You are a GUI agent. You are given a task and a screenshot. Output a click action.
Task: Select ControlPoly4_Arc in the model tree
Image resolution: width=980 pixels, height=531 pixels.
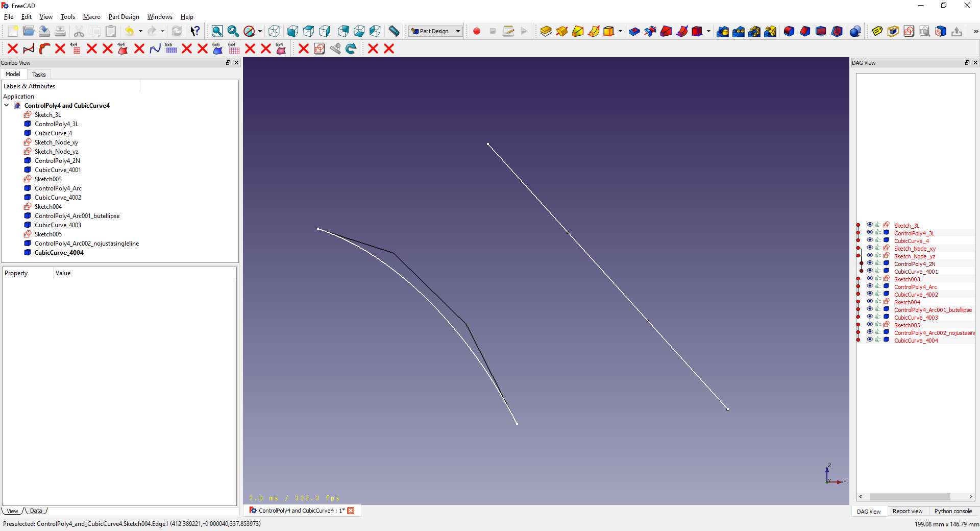pos(58,188)
